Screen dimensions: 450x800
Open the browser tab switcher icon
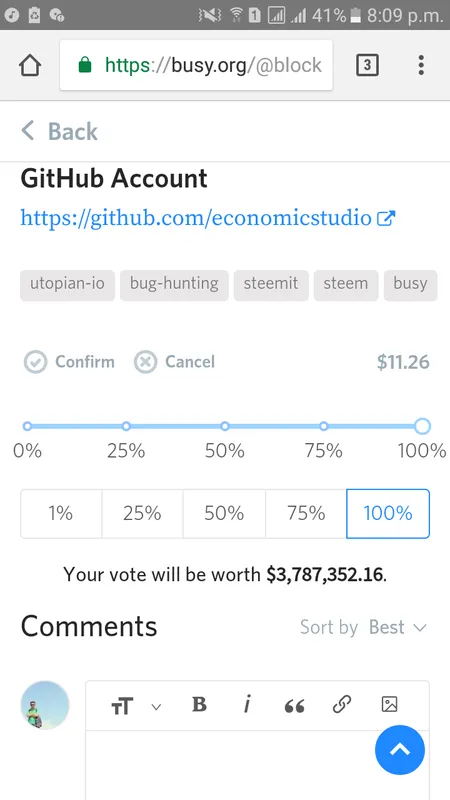(367, 65)
